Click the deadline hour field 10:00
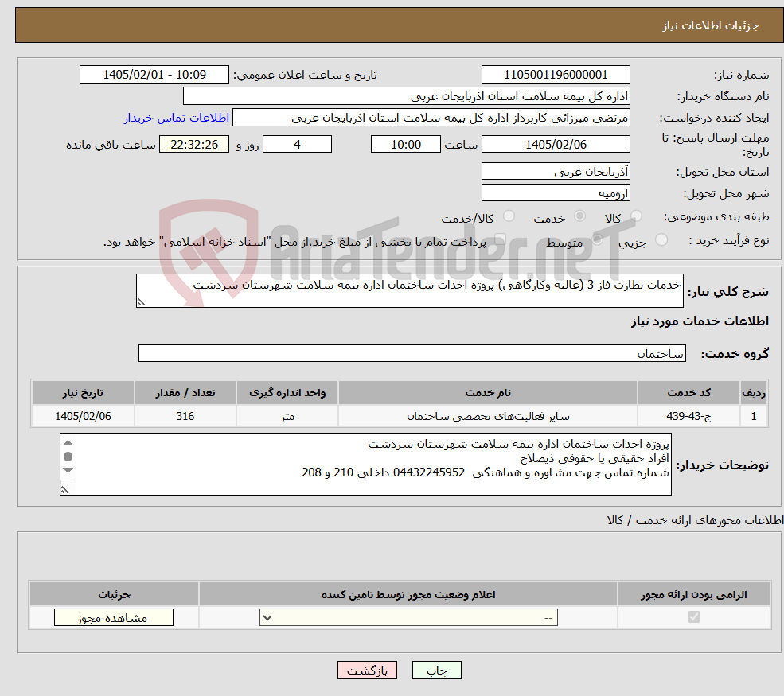Viewport: 784px width, 696px height. (405, 145)
